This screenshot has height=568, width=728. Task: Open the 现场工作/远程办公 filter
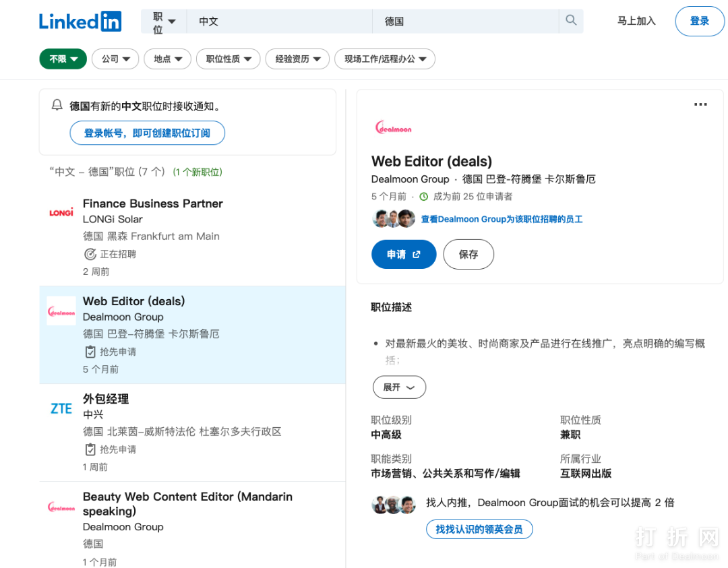coord(384,59)
